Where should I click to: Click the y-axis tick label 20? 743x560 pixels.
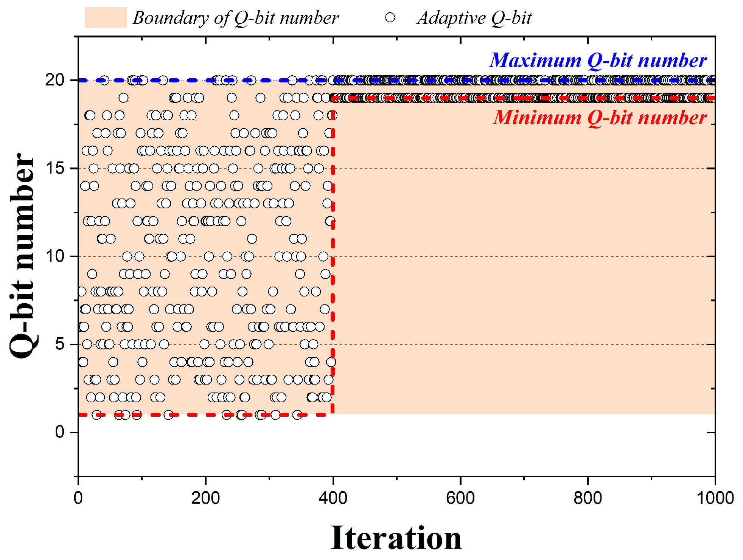pyautogui.click(x=55, y=80)
